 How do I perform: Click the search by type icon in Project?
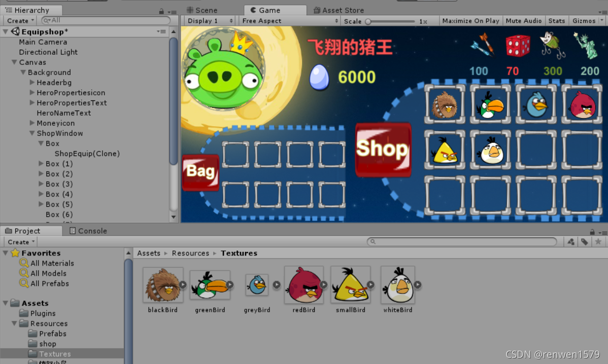[571, 242]
